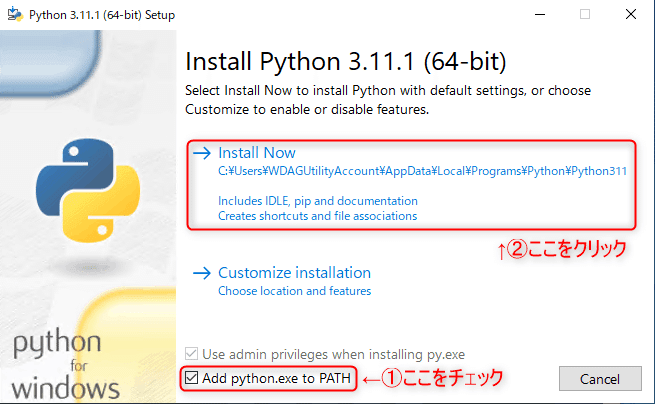Open the Customize installation option

point(294,272)
